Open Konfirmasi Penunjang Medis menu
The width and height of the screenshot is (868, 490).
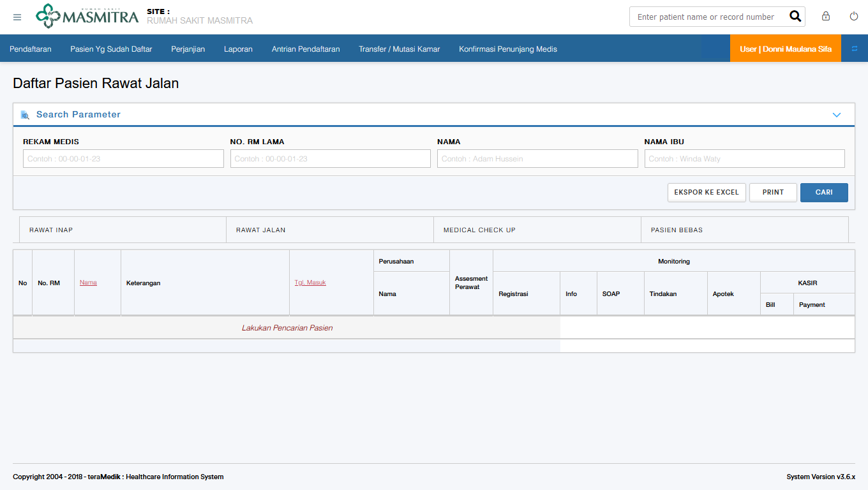508,48
